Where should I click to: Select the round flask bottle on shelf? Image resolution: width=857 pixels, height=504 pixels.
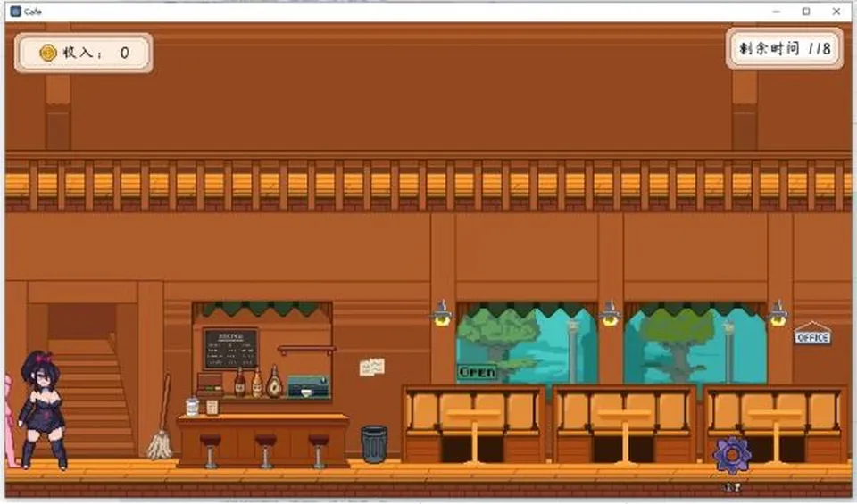pos(274,382)
